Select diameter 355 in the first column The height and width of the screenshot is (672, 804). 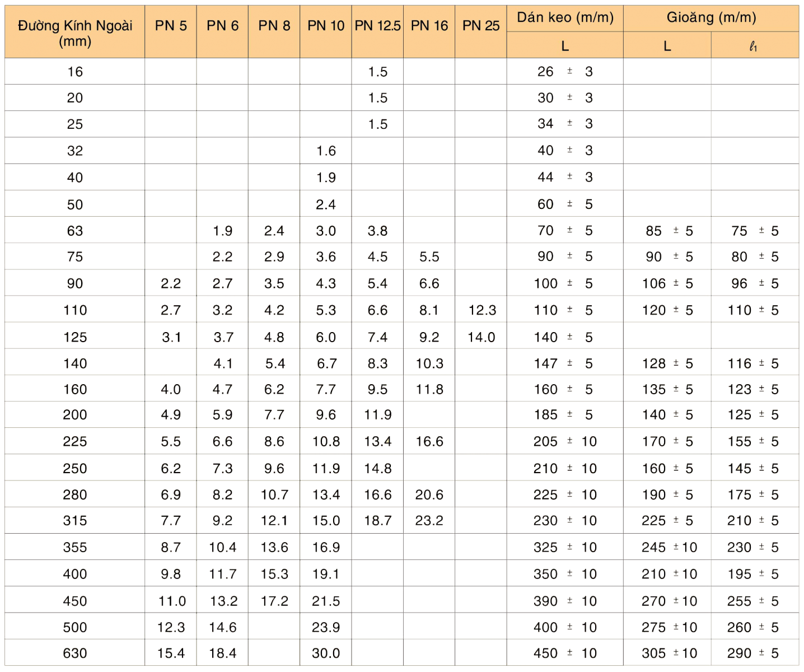pos(75,548)
